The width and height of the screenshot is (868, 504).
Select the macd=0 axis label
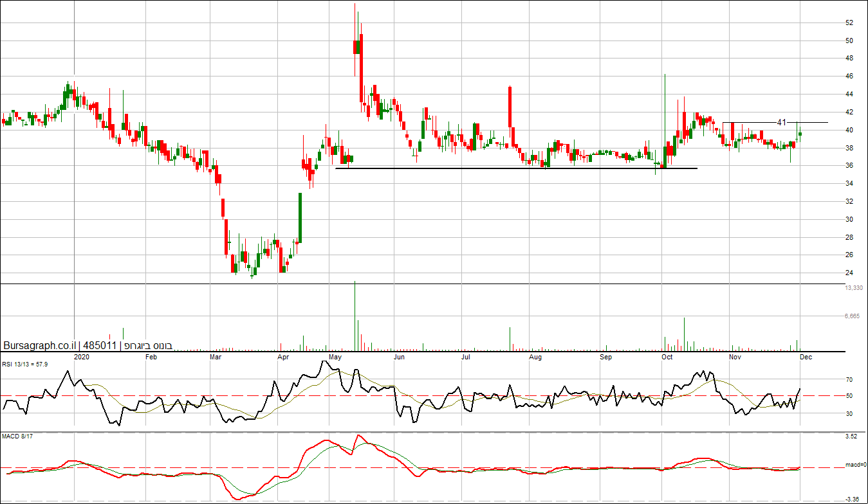pos(856,464)
